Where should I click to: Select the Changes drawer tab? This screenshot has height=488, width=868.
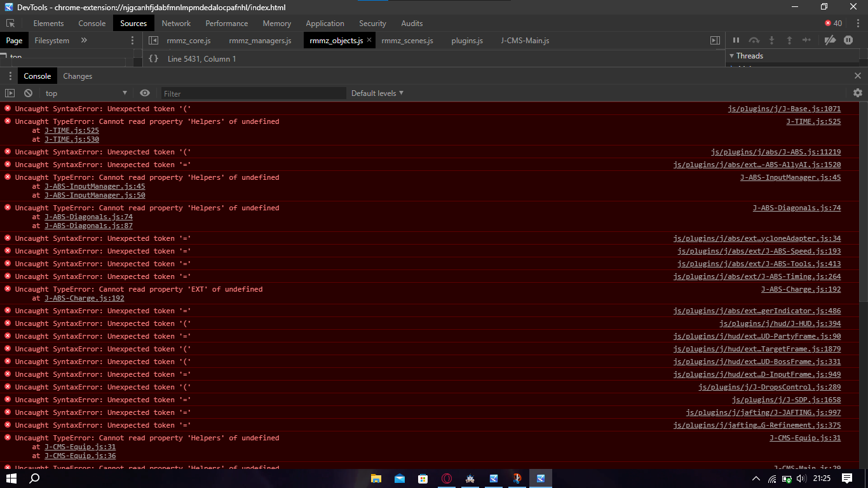click(x=78, y=76)
